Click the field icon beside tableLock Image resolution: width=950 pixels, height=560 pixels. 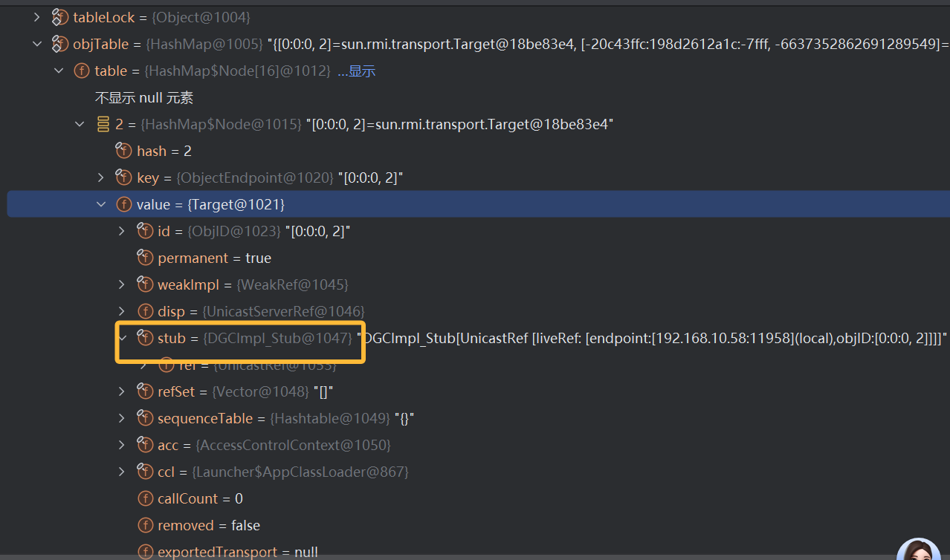coord(59,17)
